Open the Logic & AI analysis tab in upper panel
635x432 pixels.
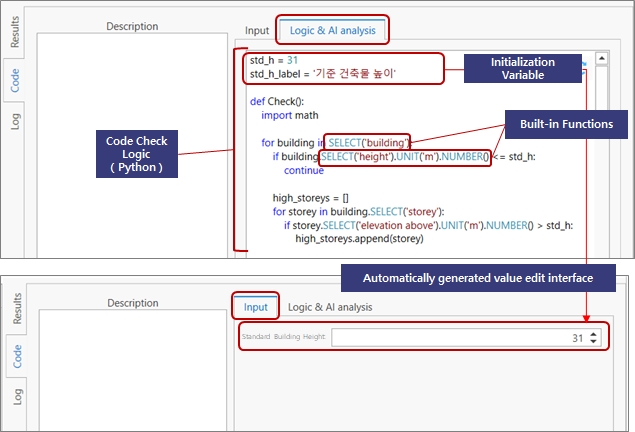pos(332,30)
